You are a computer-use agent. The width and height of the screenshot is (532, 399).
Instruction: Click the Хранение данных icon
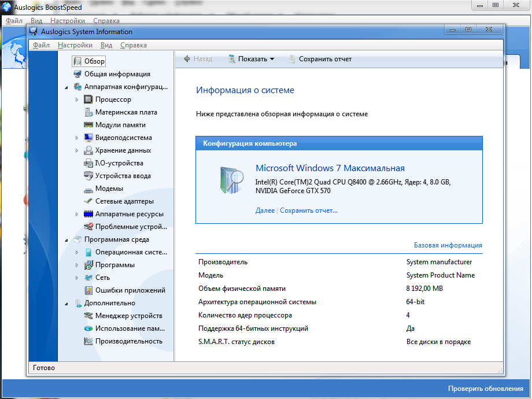tap(88, 150)
